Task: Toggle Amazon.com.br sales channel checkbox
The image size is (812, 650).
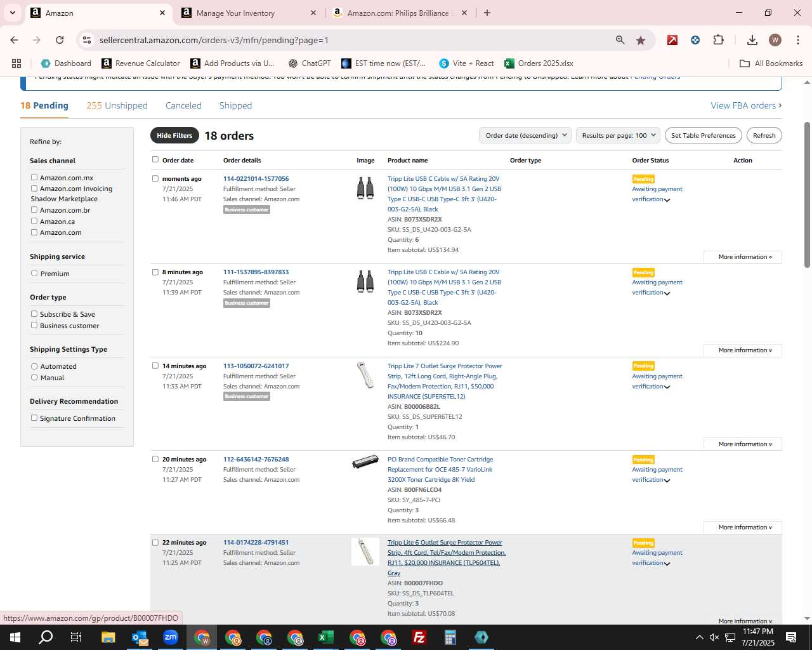Action: point(34,209)
